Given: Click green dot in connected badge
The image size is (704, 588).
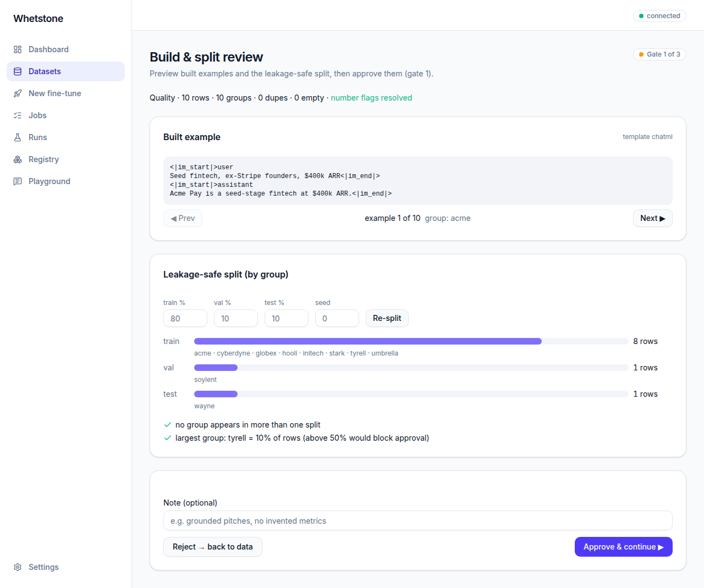Looking at the screenshot, I should pos(641,16).
